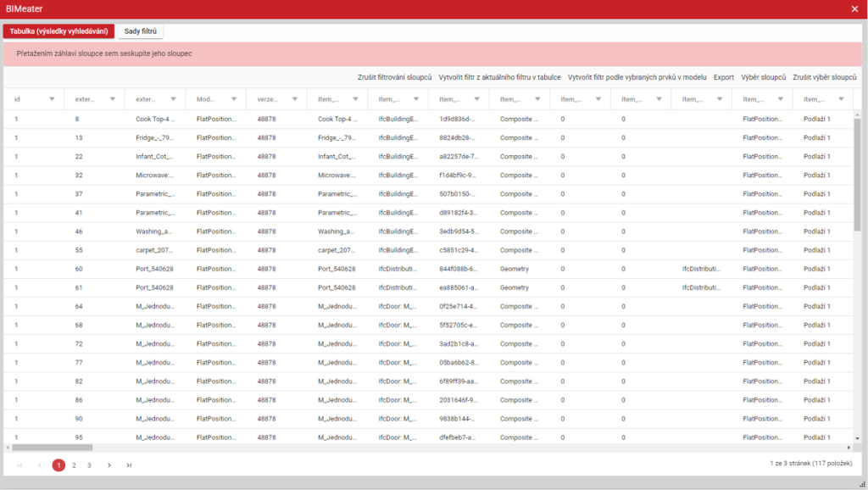Go to page 3 of results

(x=89, y=465)
